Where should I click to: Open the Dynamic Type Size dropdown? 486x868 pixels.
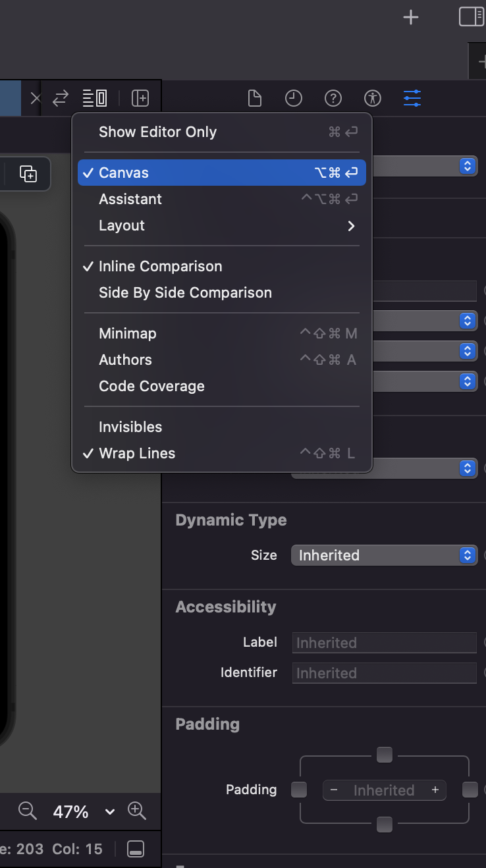(x=384, y=555)
